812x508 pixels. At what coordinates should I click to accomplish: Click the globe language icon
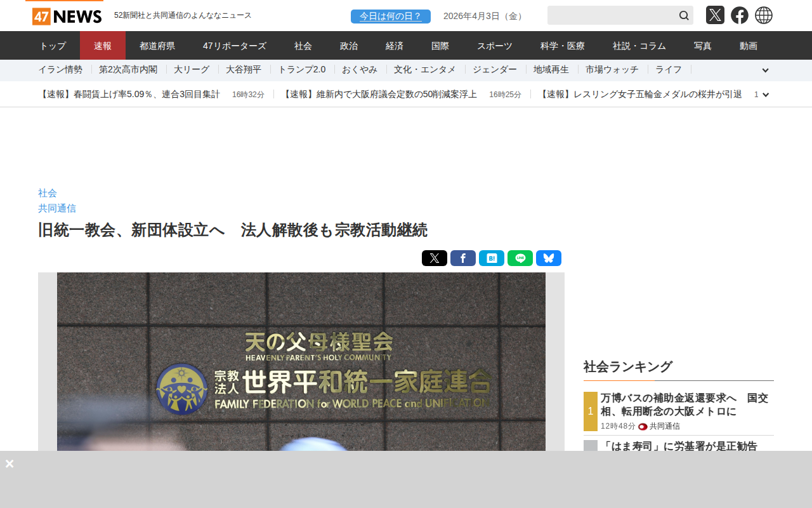pos(764,15)
